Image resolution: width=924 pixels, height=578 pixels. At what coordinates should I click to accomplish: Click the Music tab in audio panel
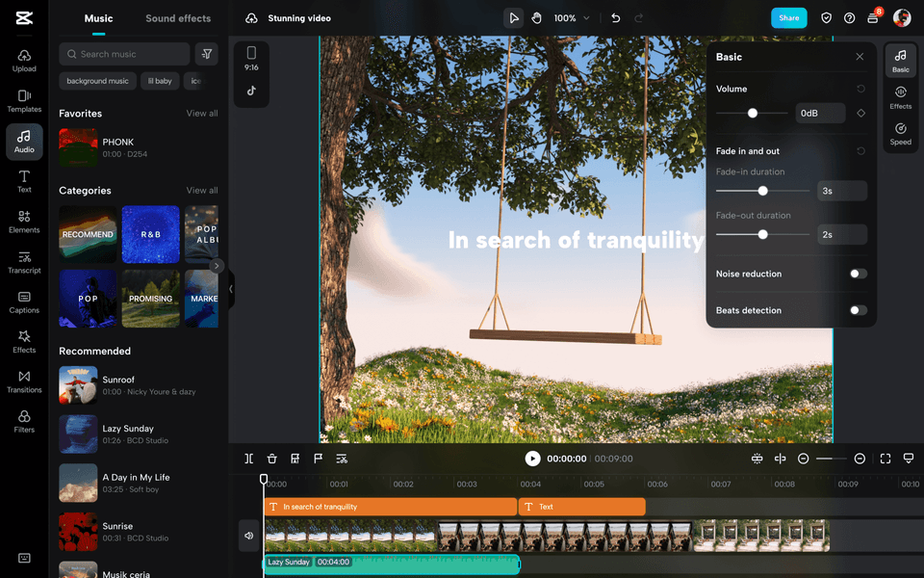[98, 17]
